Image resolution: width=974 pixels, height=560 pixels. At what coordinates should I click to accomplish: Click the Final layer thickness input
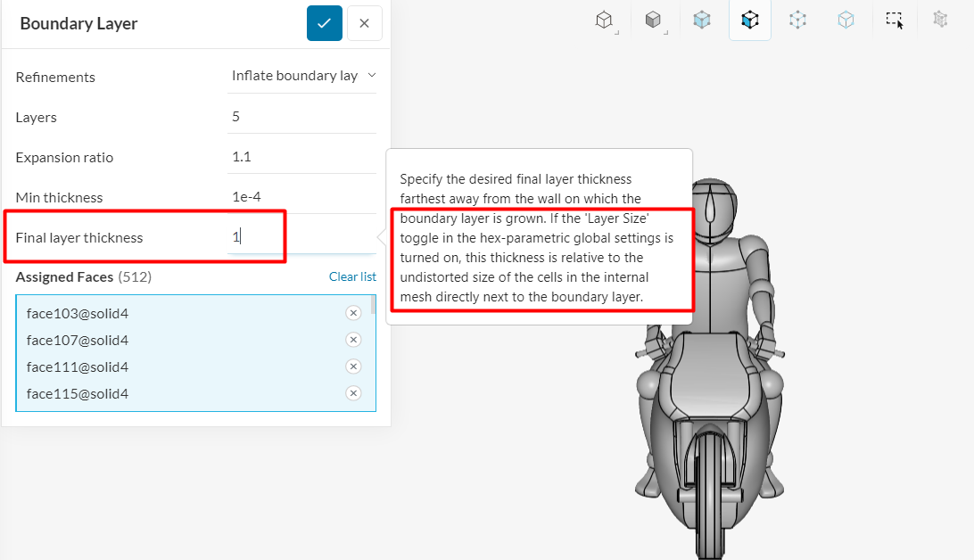pos(301,237)
